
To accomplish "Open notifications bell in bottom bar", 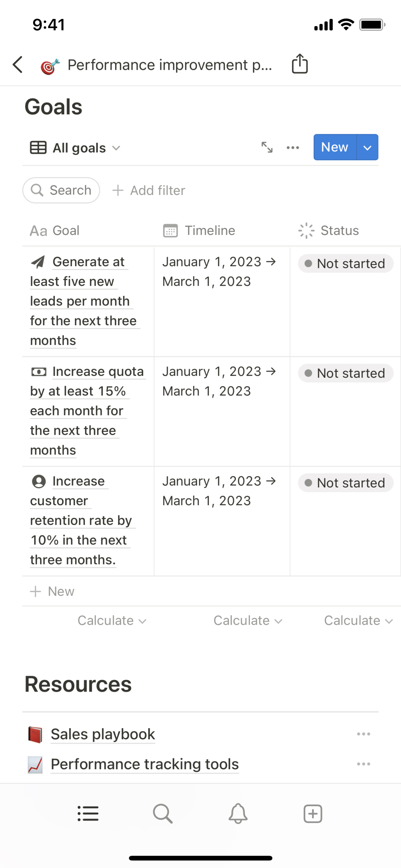I will pos(238,813).
